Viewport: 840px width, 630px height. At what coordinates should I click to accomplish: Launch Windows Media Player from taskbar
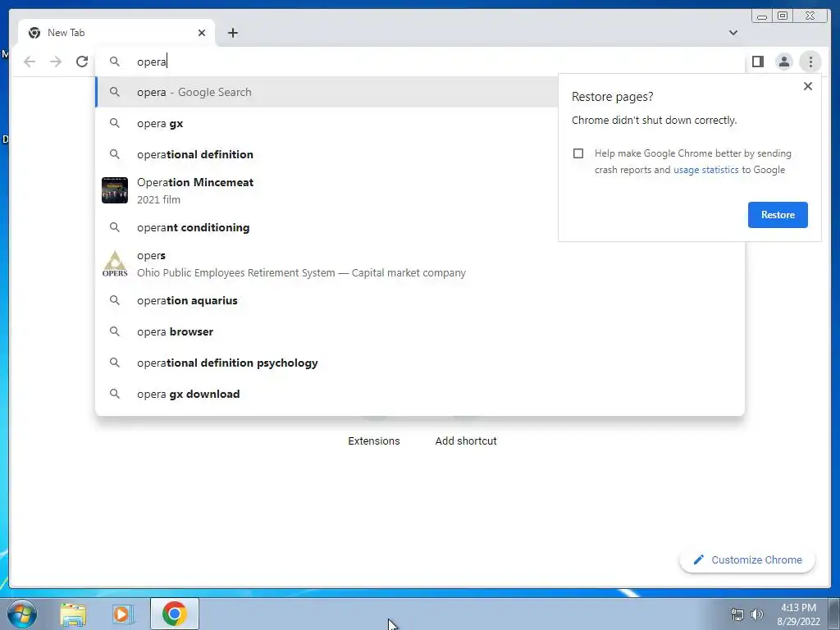click(x=122, y=614)
